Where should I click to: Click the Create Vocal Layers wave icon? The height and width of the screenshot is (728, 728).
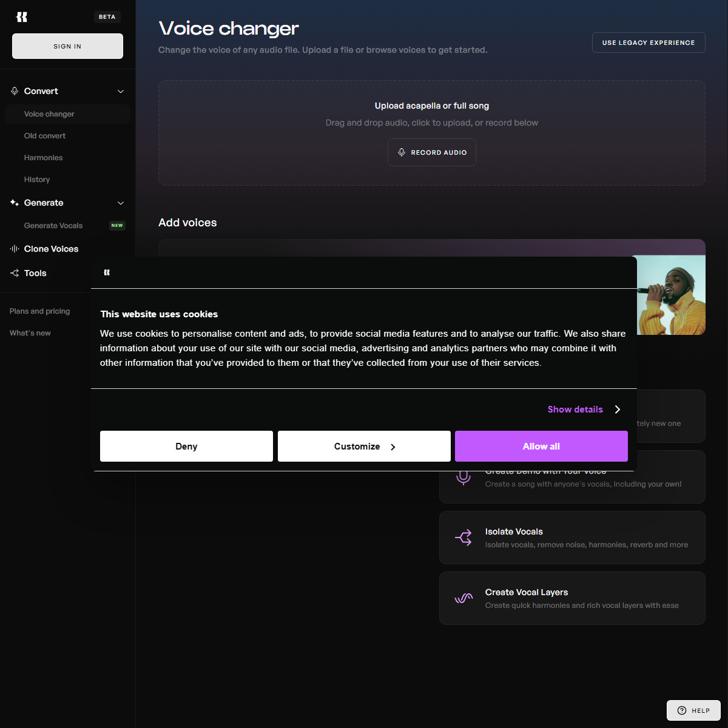463,598
